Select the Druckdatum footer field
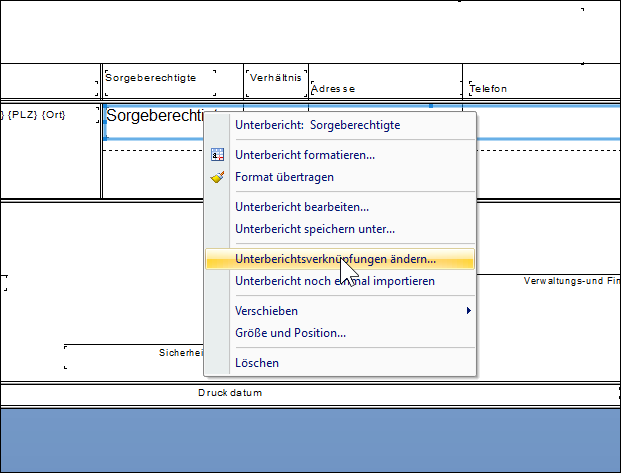This screenshot has height=473, width=621. click(x=230, y=393)
